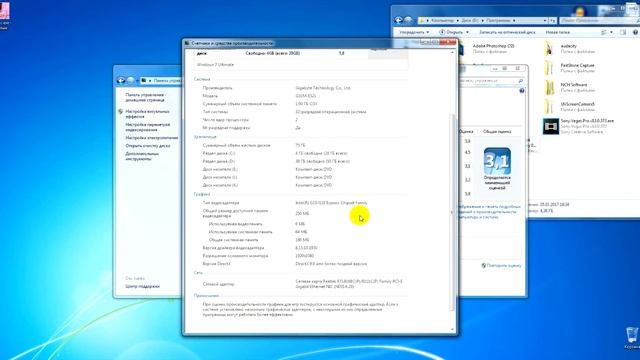
Task: Click the details window title bar icon
Action: point(187,43)
